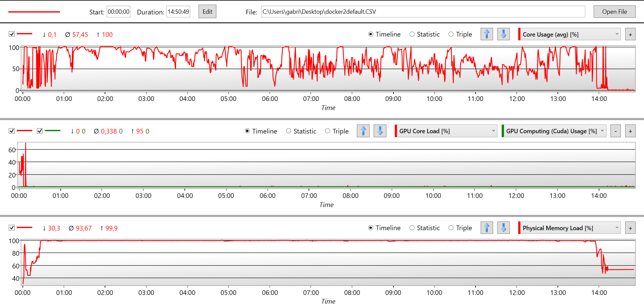Image resolution: width=644 pixels, height=306 pixels.
Task: Move Physical Memory Load chart up
Action: [487, 228]
